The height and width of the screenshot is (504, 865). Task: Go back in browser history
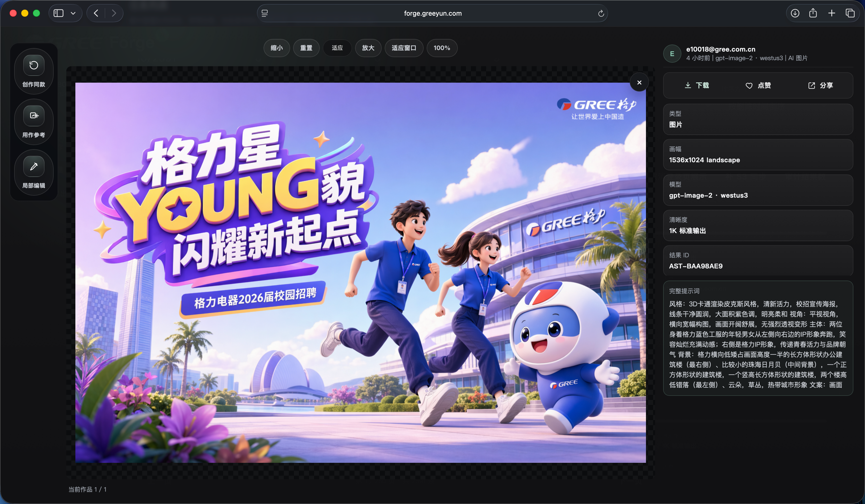(96, 13)
